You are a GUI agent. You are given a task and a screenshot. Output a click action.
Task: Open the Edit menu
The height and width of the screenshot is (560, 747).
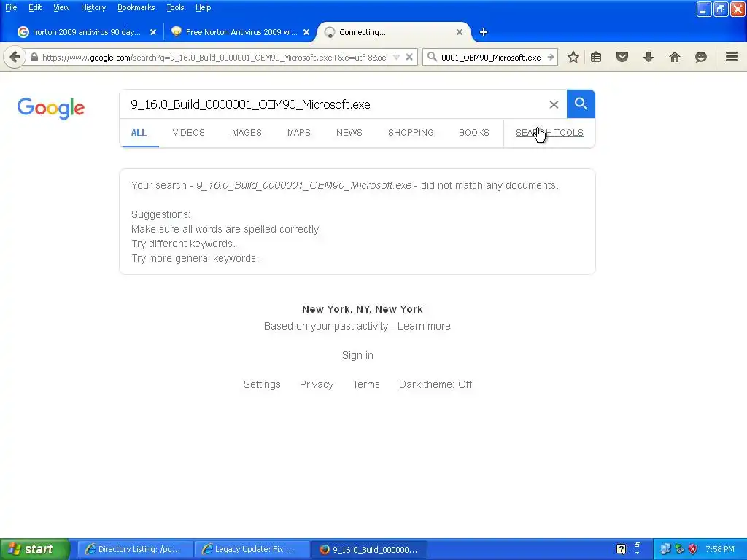click(35, 7)
